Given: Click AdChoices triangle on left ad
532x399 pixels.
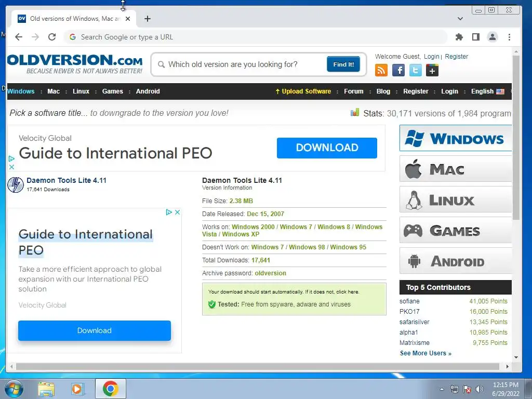Looking at the screenshot, I should point(169,212).
